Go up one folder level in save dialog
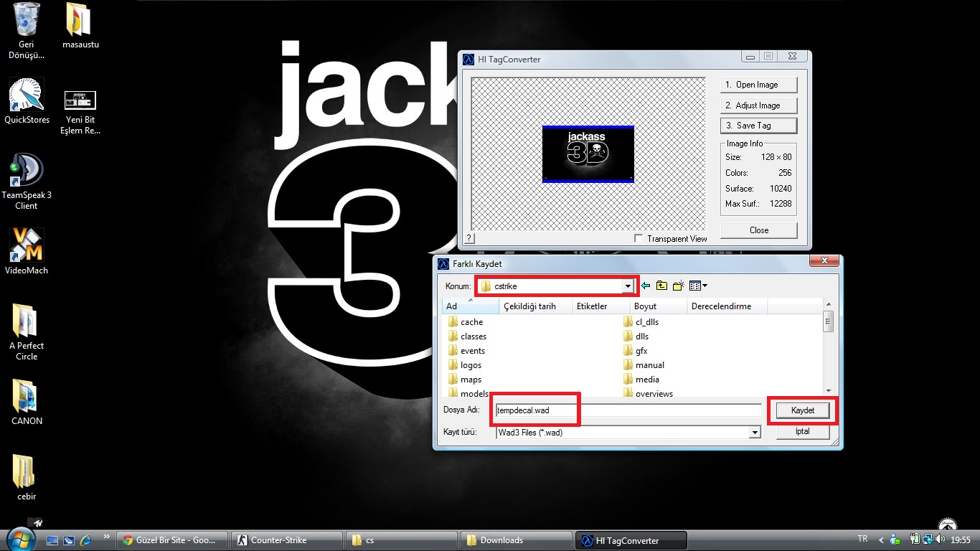Screen dimensions: 980x551 point(661,286)
